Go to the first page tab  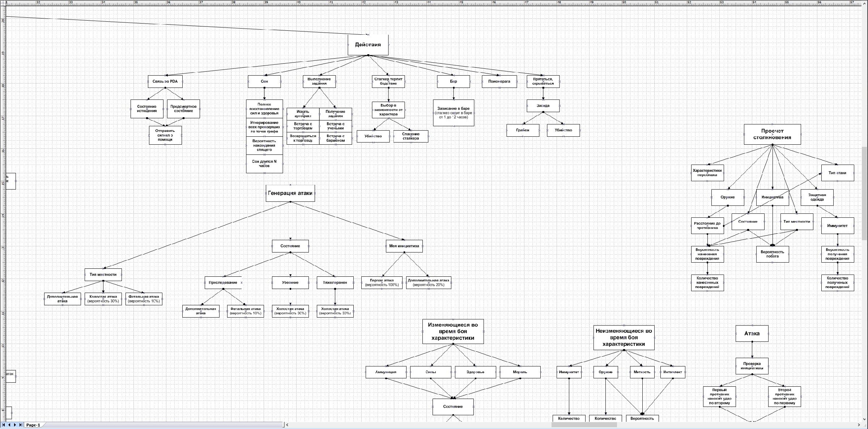[x=4, y=425]
